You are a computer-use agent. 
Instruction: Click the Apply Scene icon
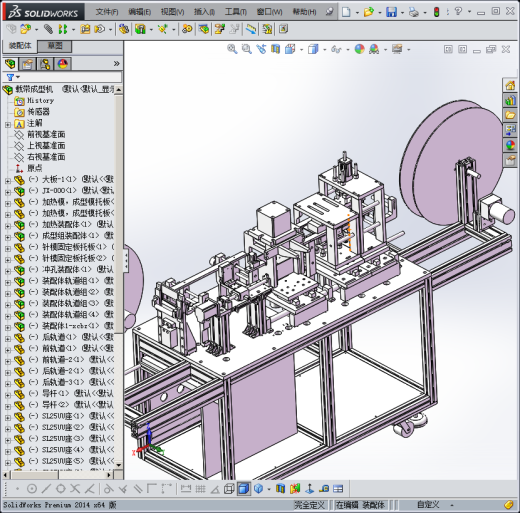tap(374, 49)
